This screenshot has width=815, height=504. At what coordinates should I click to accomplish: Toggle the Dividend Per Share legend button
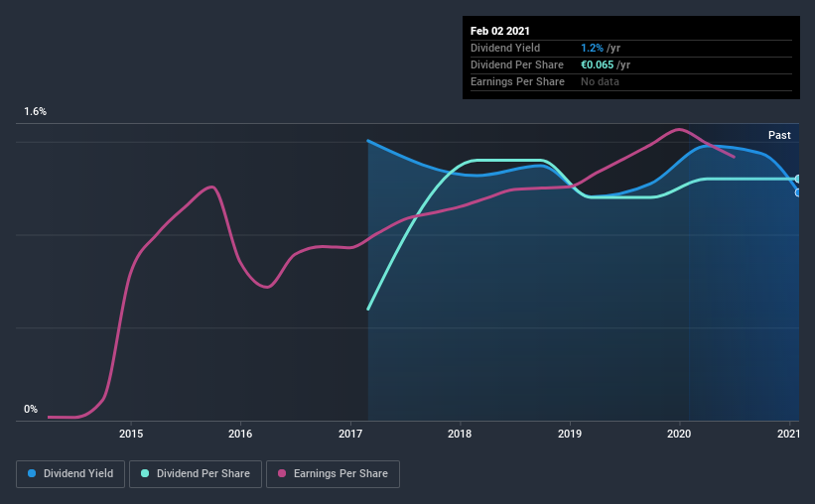(196, 474)
